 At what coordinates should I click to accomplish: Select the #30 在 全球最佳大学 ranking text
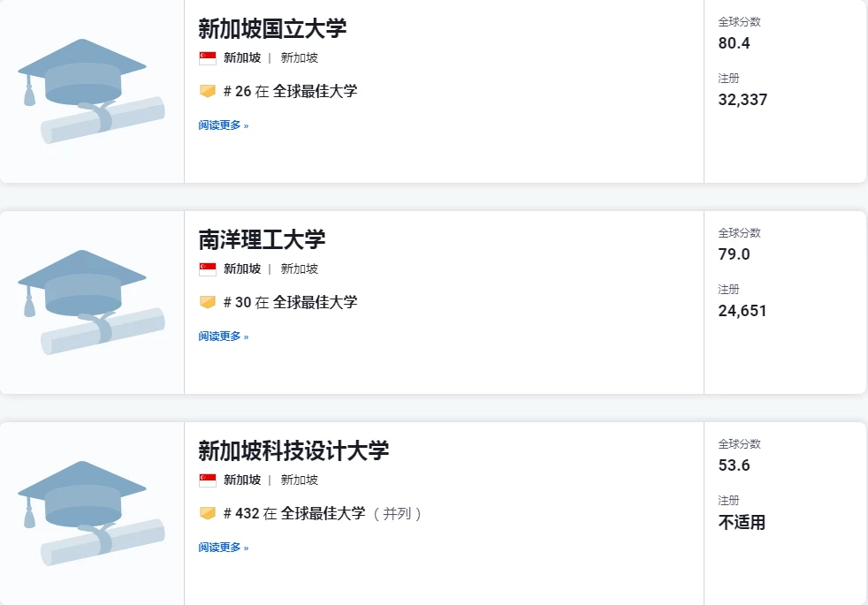(291, 302)
